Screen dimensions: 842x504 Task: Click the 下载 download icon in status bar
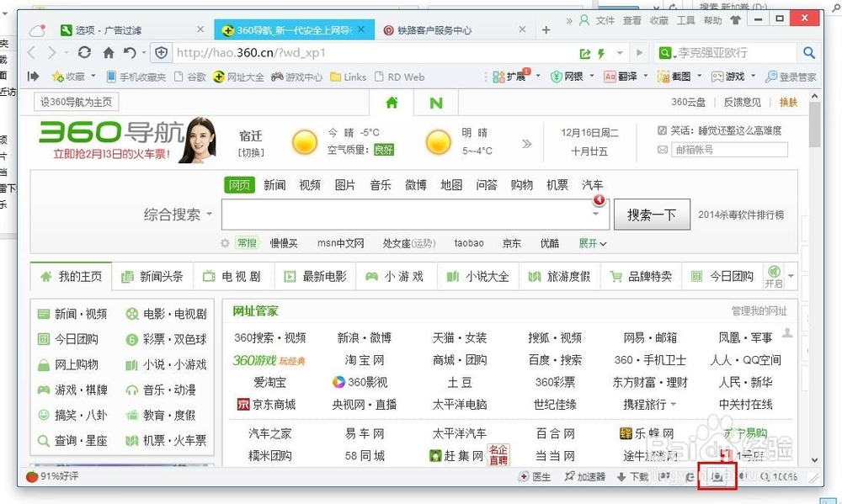click(621, 476)
